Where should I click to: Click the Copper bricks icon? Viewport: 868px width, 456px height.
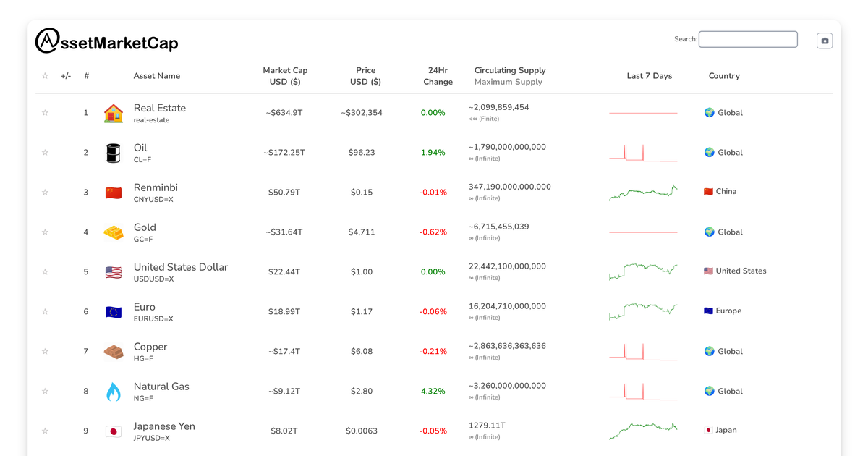113,351
